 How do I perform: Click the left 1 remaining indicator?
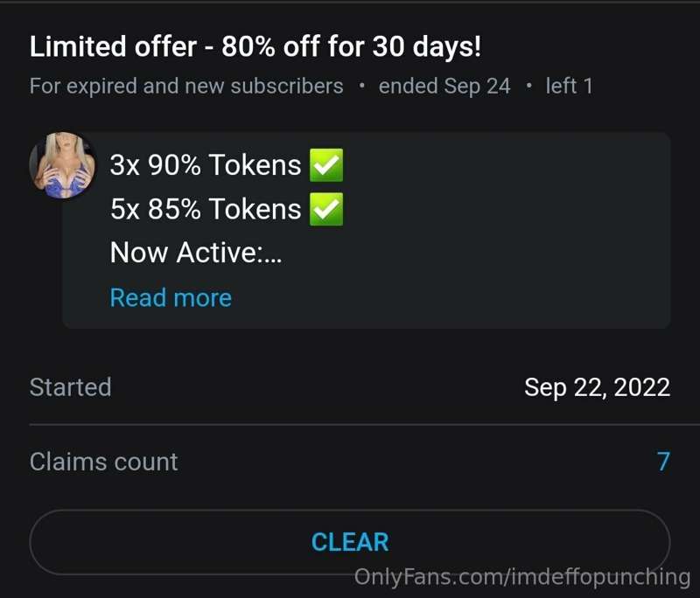point(570,86)
